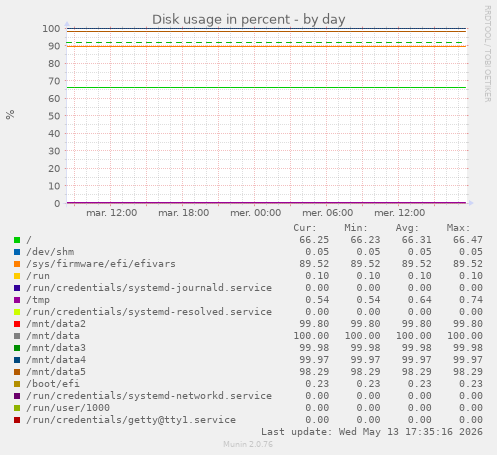The image size is (497, 455).
Task: Click the red swatch for /mnt/data2
Action: pyautogui.click(x=17, y=324)
